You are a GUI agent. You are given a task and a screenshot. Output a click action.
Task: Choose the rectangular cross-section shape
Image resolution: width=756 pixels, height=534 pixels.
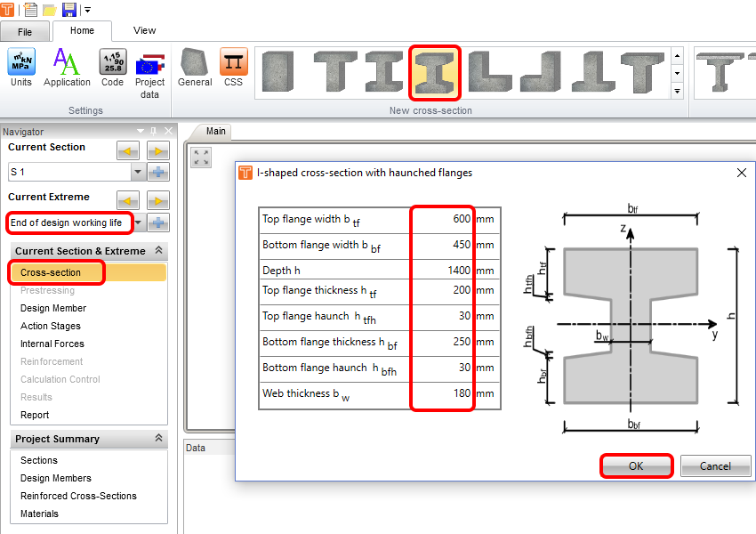278,72
